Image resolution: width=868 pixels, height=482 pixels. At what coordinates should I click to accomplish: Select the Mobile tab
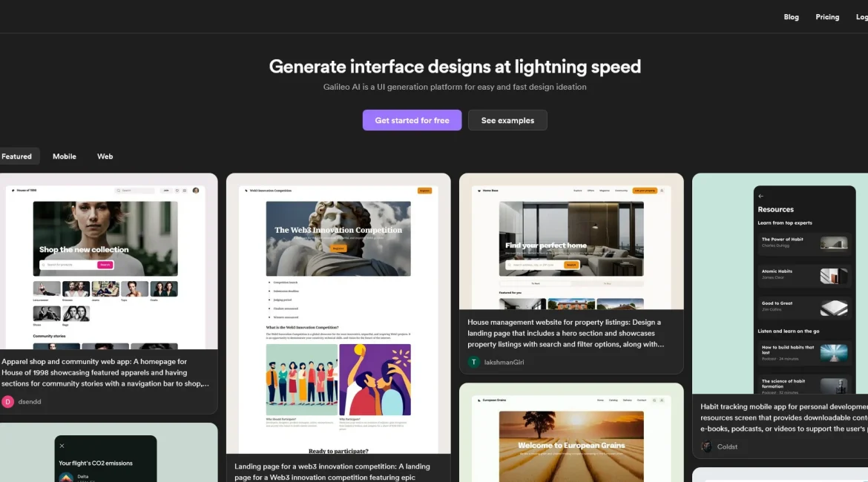point(65,156)
